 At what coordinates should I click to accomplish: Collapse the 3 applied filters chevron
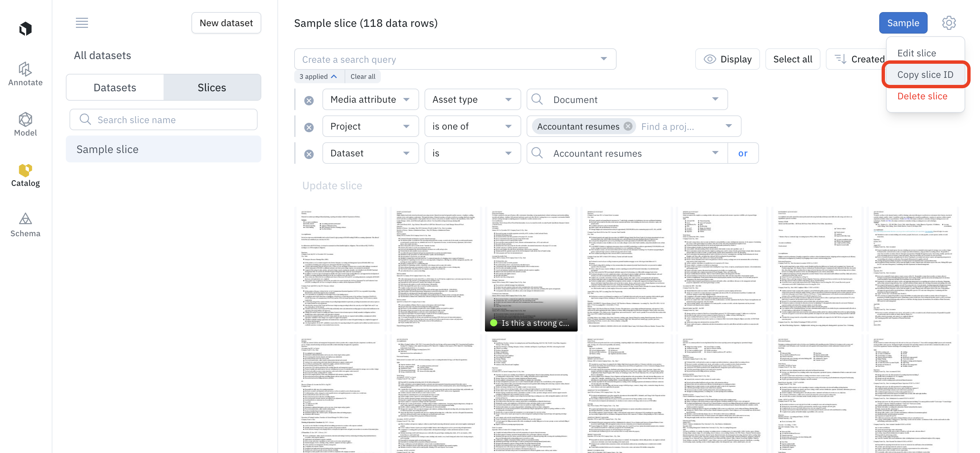[x=333, y=77]
